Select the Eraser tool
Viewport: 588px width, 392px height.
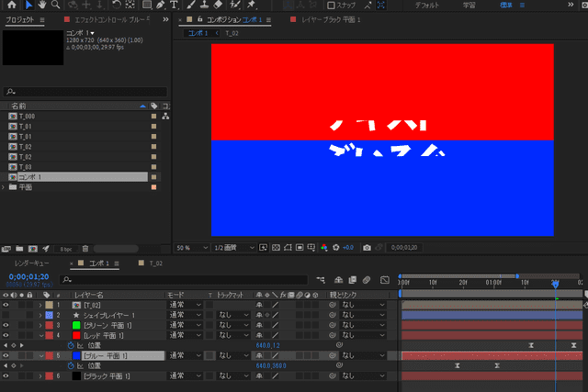(218, 5)
